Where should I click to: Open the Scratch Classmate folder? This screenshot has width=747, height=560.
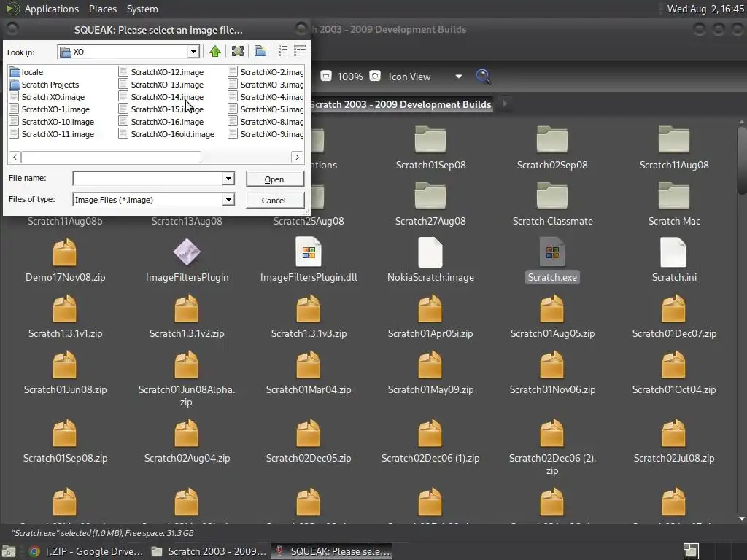click(552, 204)
